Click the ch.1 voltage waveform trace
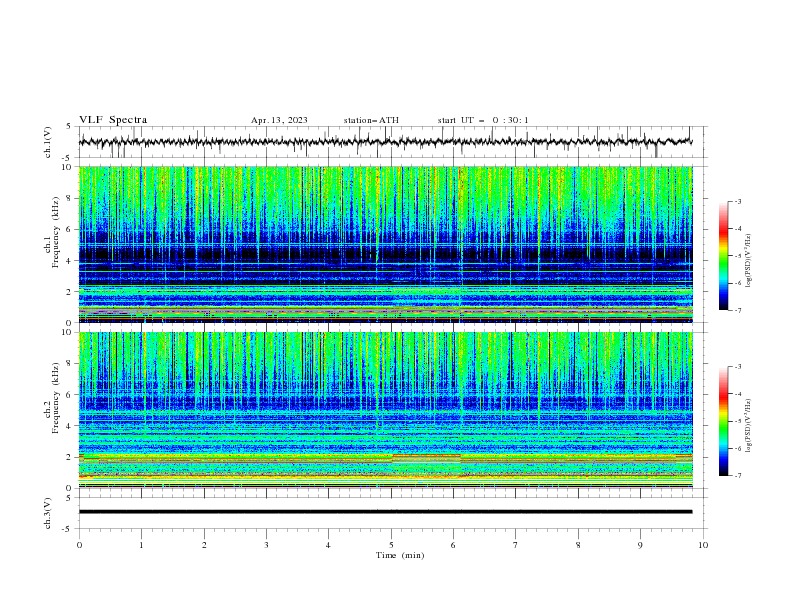 click(386, 142)
